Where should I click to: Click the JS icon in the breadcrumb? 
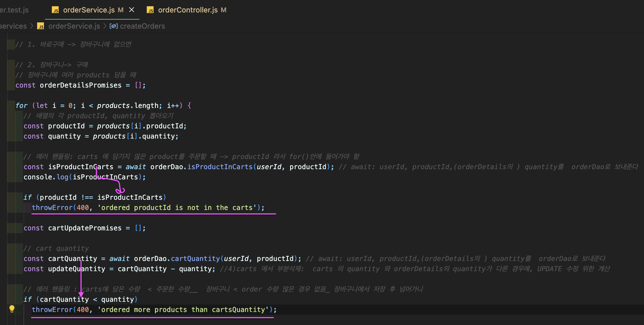point(41,26)
